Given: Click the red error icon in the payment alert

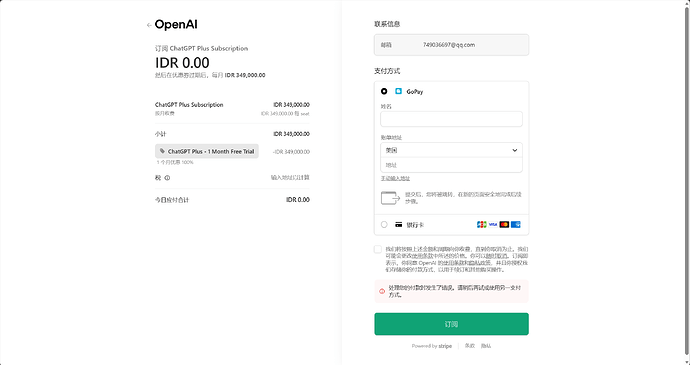Looking at the screenshot, I should click(x=382, y=291).
